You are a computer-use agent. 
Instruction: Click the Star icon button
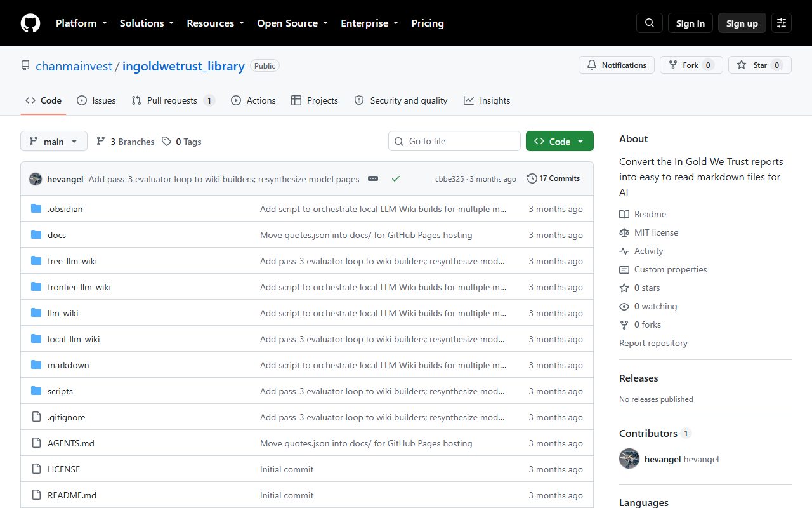760,65
